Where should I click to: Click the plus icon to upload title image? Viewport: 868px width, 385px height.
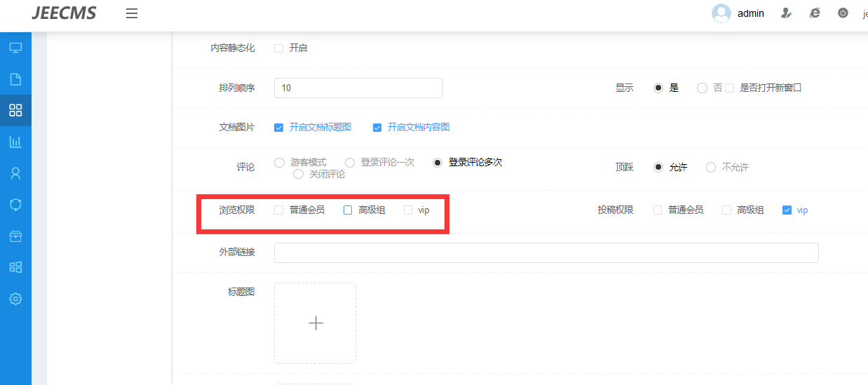pyautogui.click(x=316, y=323)
